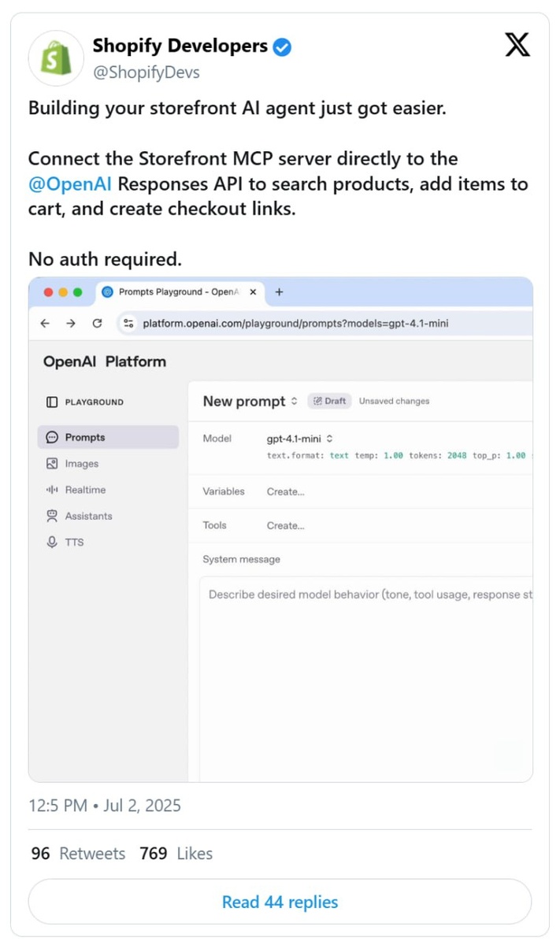The height and width of the screenshot is (945, 560).
Task: Click the Unsaved changes text
Action: pyautogui.click(x=395, y=401)
